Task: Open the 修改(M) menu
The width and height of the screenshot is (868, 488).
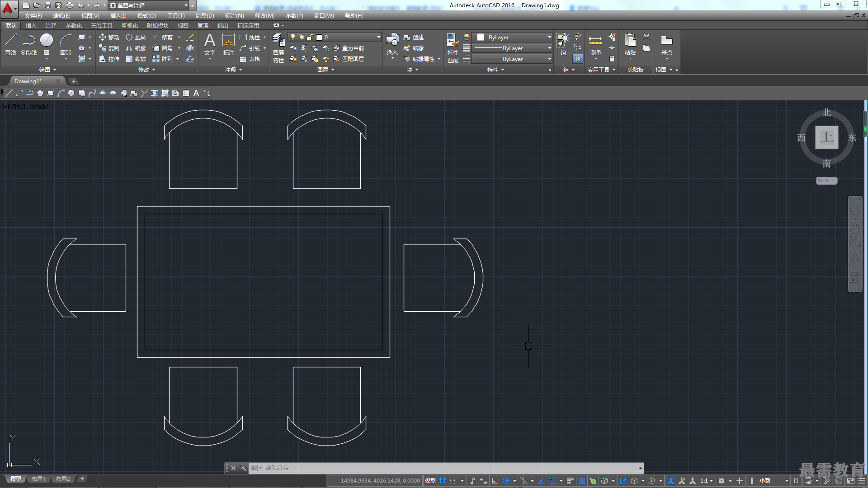Action: pyautogui.click(x=264, y=15)
